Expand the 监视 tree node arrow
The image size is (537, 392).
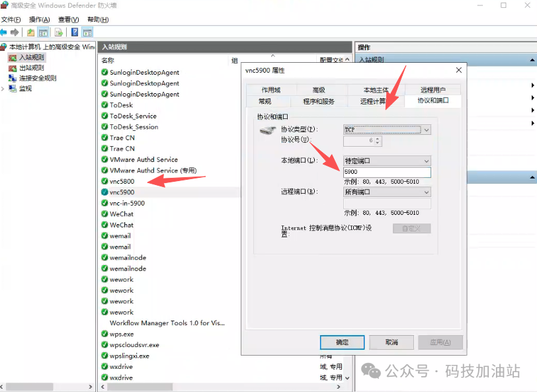(3, 89)
